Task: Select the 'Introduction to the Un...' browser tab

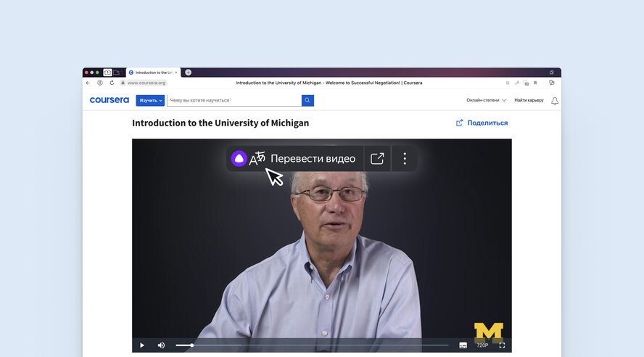Action: pos(153,73)
